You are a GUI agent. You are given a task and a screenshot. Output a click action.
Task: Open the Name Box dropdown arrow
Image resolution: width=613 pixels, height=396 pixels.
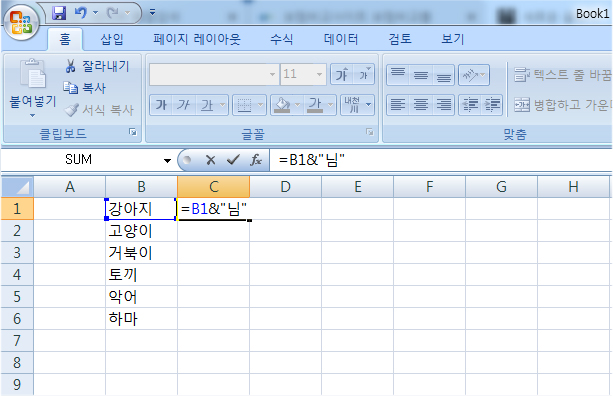tap(167, 160)
